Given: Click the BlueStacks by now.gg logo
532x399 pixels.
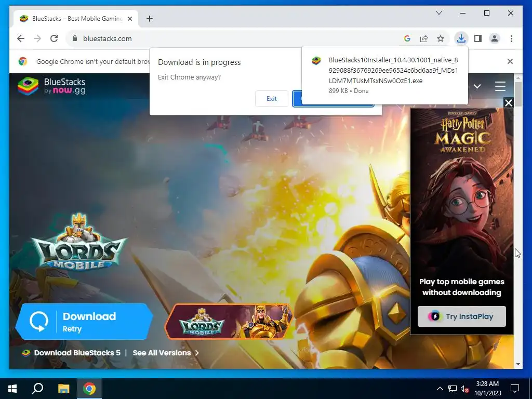Looking at the screenshot, I should (x=51, y=86).
